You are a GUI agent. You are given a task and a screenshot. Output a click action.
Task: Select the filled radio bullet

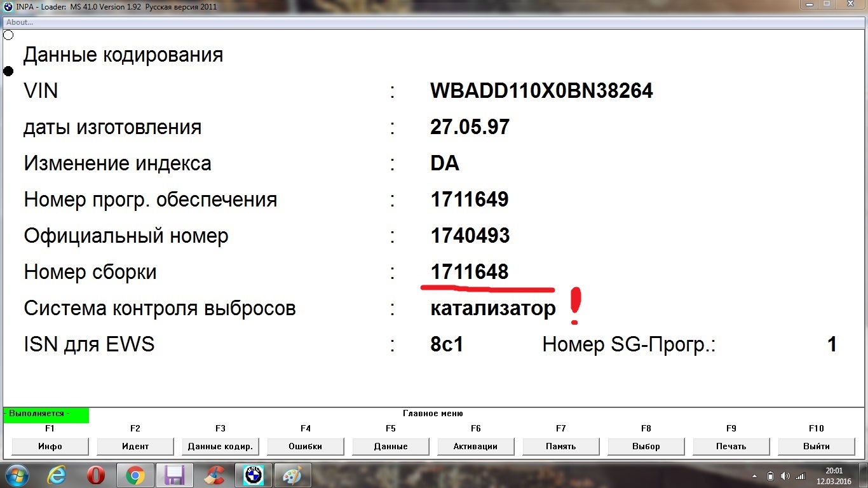(8, 71)
